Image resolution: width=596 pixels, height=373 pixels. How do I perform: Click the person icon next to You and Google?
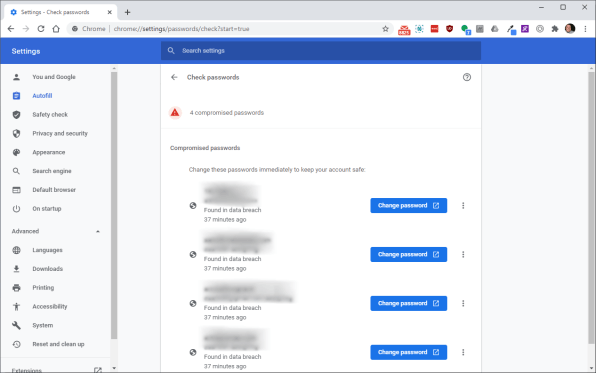click(16, 77)
